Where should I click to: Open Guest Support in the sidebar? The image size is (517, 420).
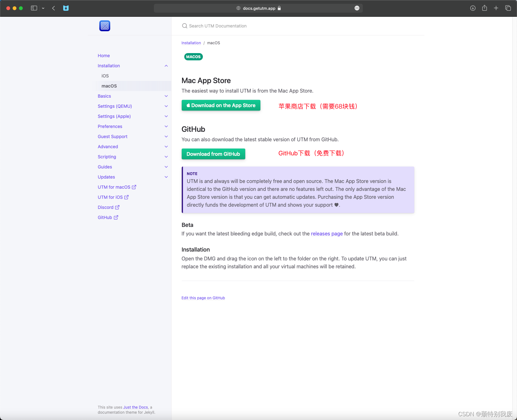113,137
